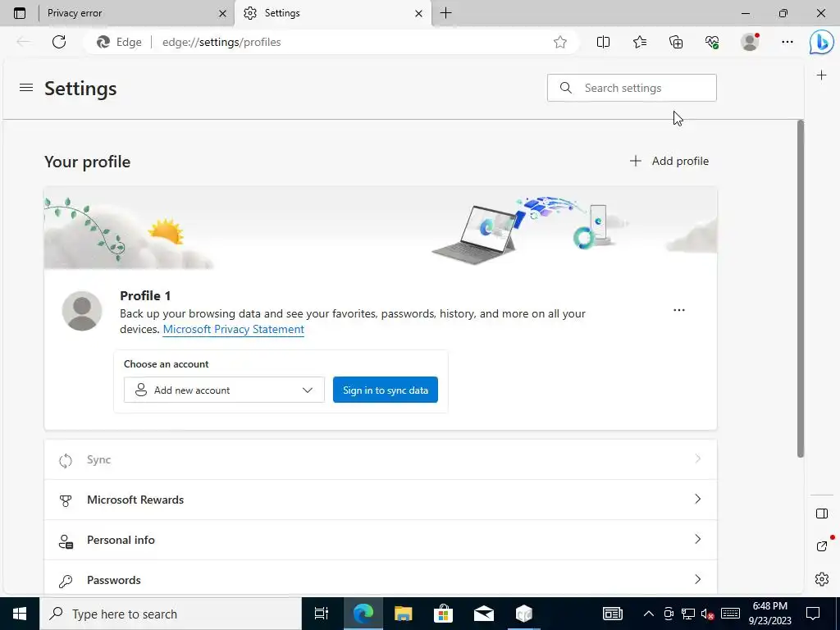The height and width of the screenshot is (630, 840).
Task: Click the network tray icon
Action: click(688, 614)
